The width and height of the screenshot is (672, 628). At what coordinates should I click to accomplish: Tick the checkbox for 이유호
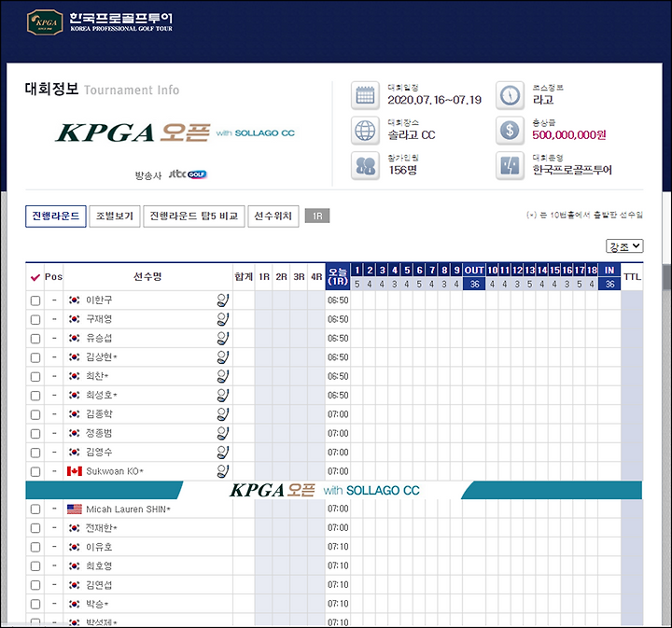tap(35, 547)
